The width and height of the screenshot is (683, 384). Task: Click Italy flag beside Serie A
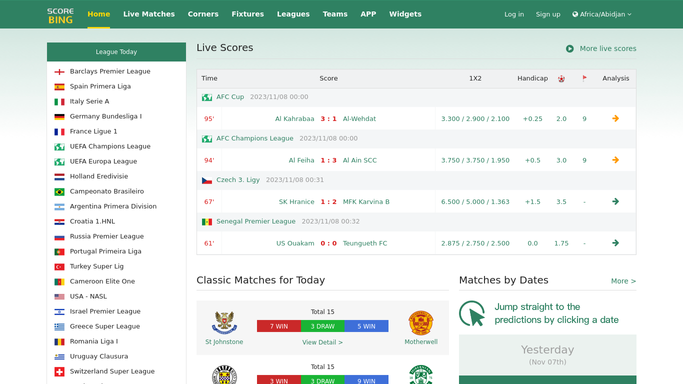click(x=59, y=101)
